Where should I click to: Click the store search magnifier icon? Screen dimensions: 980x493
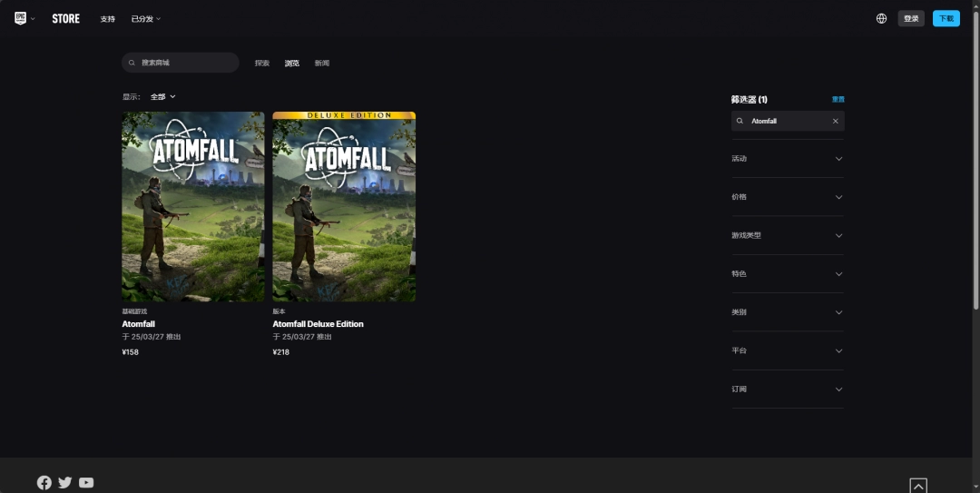coord(132,63)
